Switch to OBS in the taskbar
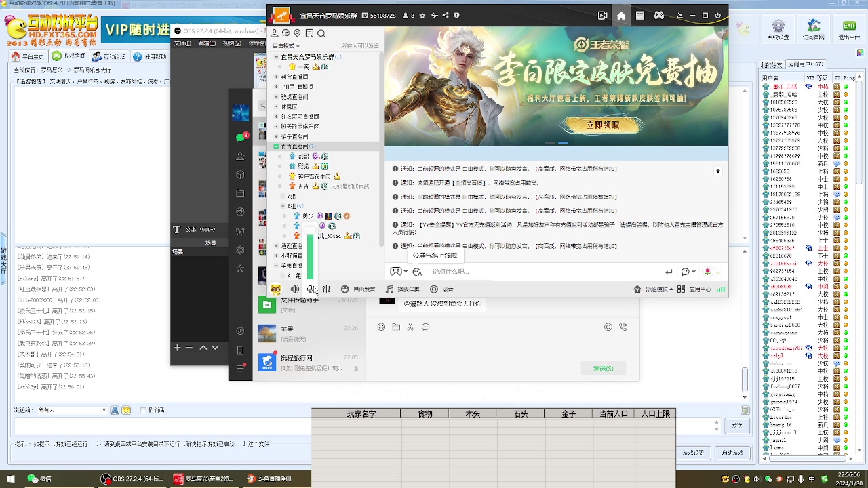868x488 pixels. coord(132,479)
